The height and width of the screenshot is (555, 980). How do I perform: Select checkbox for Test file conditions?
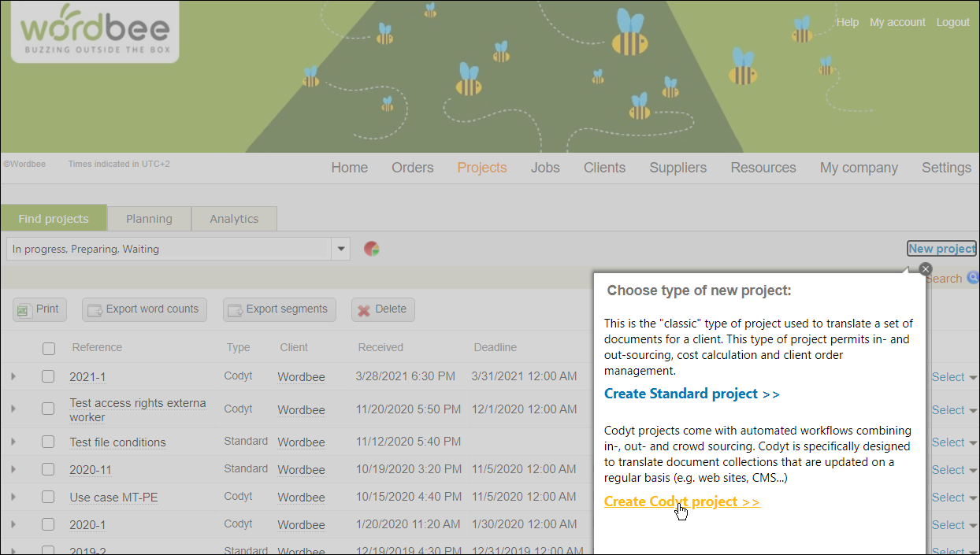click(49, 442)
